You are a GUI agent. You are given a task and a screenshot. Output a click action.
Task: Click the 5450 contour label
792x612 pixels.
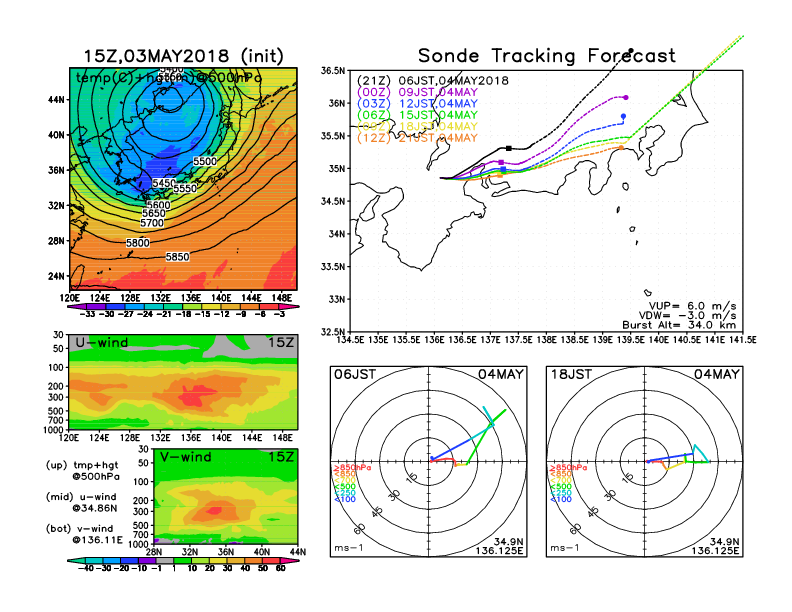[164, 183]
